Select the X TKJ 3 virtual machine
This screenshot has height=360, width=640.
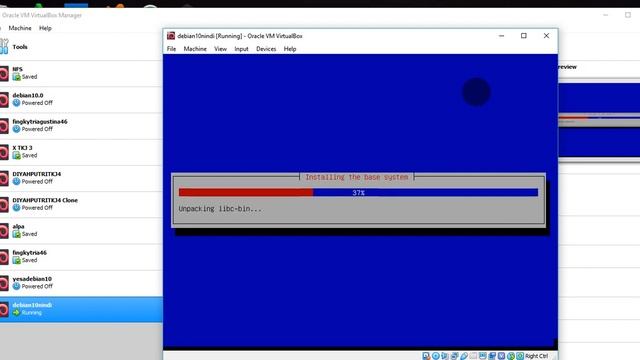(81, 152)
